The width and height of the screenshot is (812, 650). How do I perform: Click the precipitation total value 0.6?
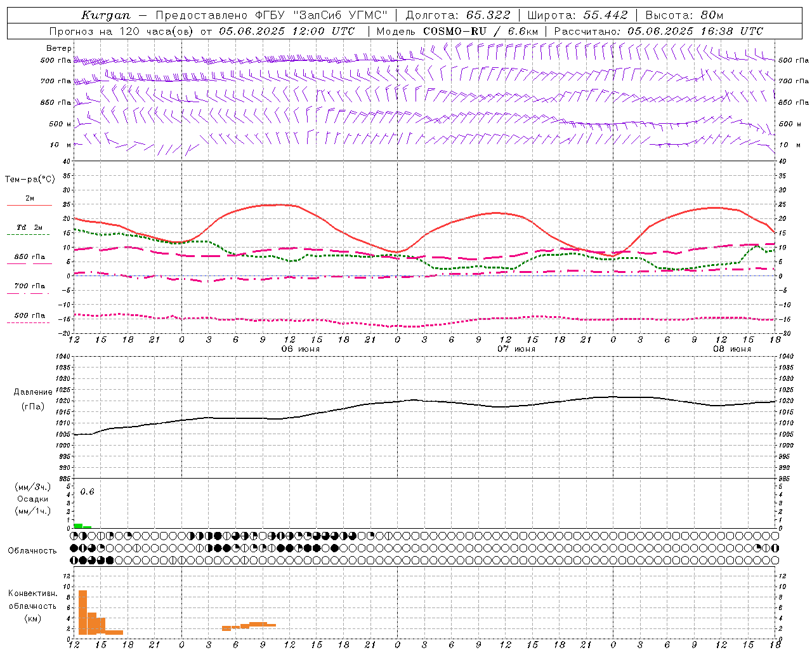click(x=87, y=492)
